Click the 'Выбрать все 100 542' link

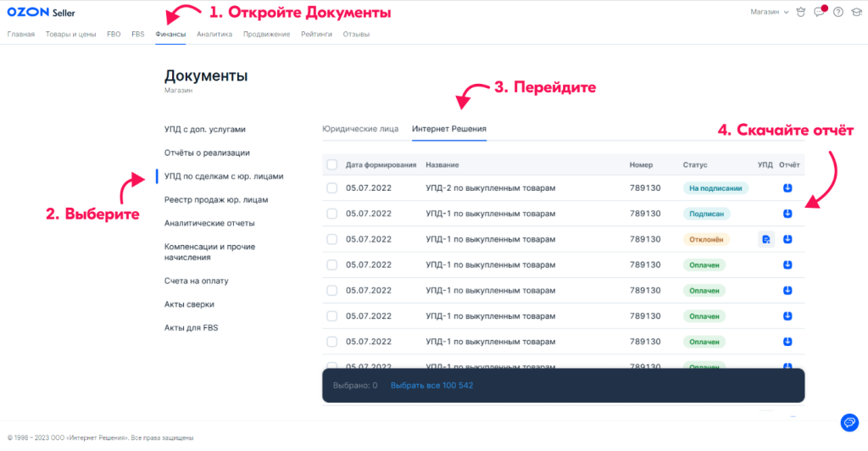point(431,386)
